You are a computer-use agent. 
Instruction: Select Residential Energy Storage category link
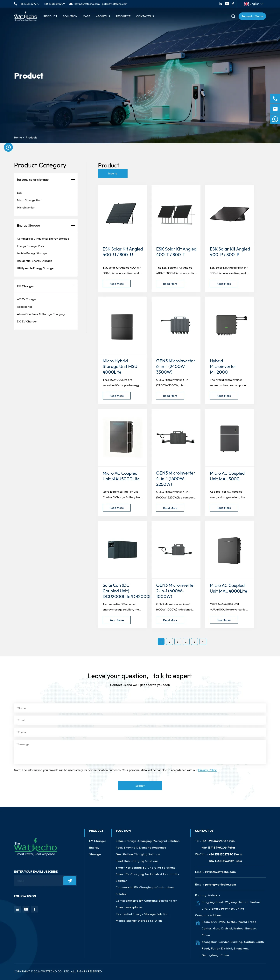(35, 261)
